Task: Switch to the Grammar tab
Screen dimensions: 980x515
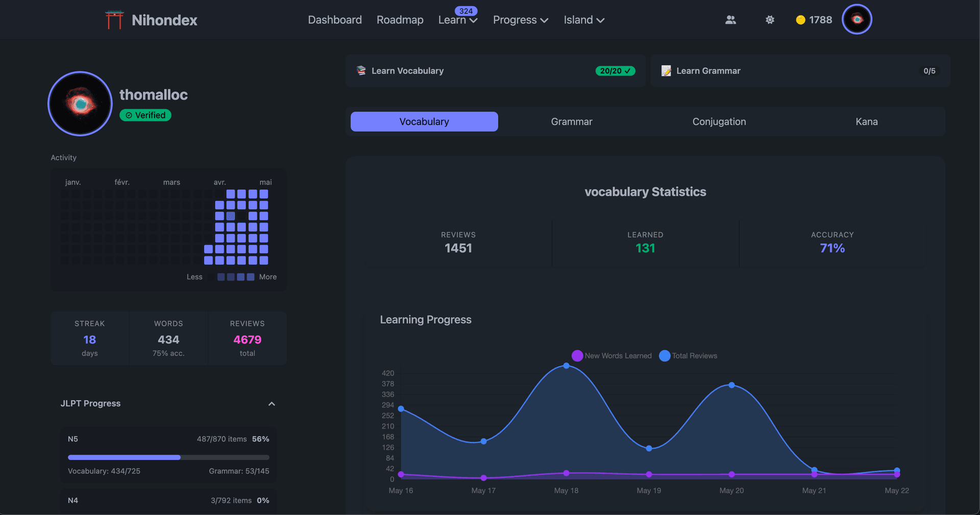Action: (572, 121)
